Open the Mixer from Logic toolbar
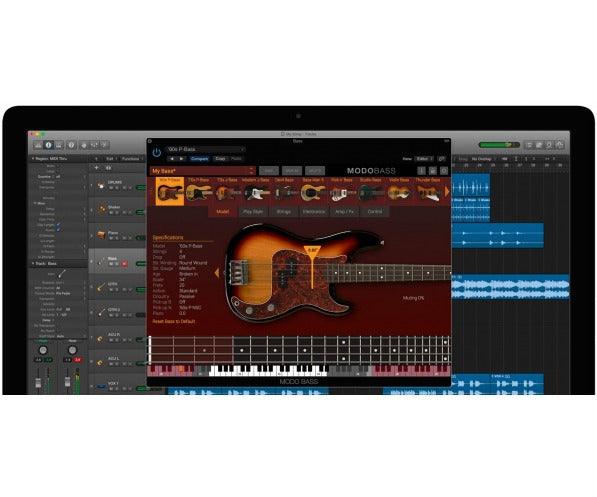Screen dimensions: 597x497 [94, 145]
